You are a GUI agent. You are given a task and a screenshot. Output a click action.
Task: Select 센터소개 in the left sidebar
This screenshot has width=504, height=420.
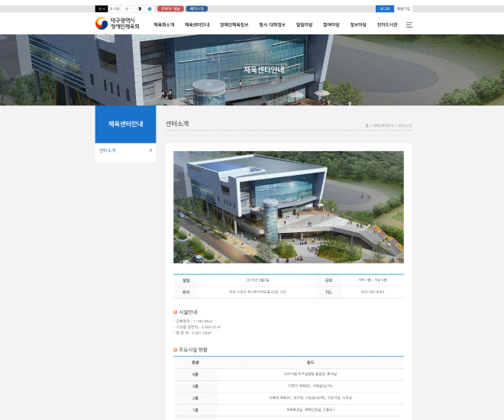coord(125,150)
